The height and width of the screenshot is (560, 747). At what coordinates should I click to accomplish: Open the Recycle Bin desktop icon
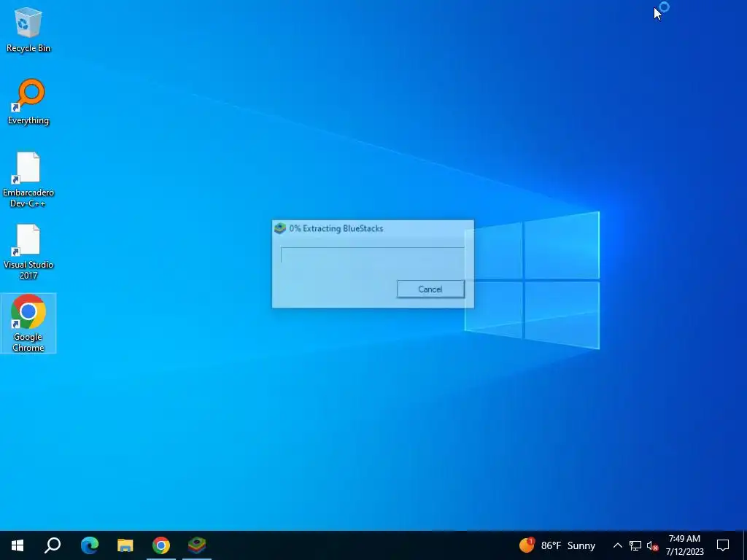pos(28,29)
